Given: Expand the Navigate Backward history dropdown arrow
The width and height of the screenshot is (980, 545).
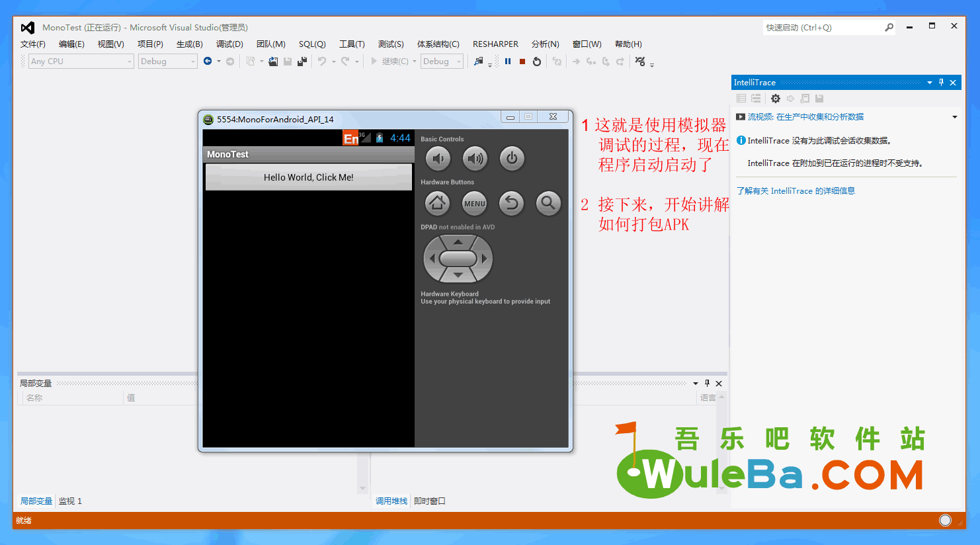Looking at the screenshot, I should [219, 62].
